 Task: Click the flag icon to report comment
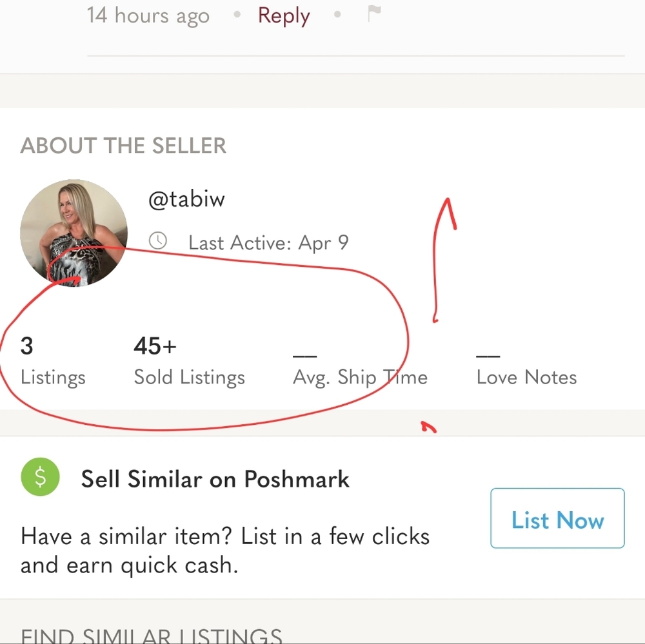click(x=374, y=14)
